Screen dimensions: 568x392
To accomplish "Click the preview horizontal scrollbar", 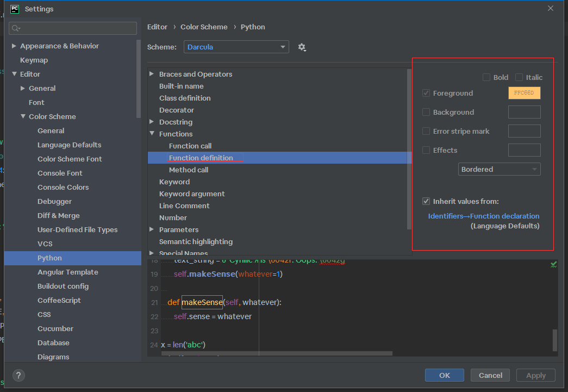I will (x=277, y=353).
